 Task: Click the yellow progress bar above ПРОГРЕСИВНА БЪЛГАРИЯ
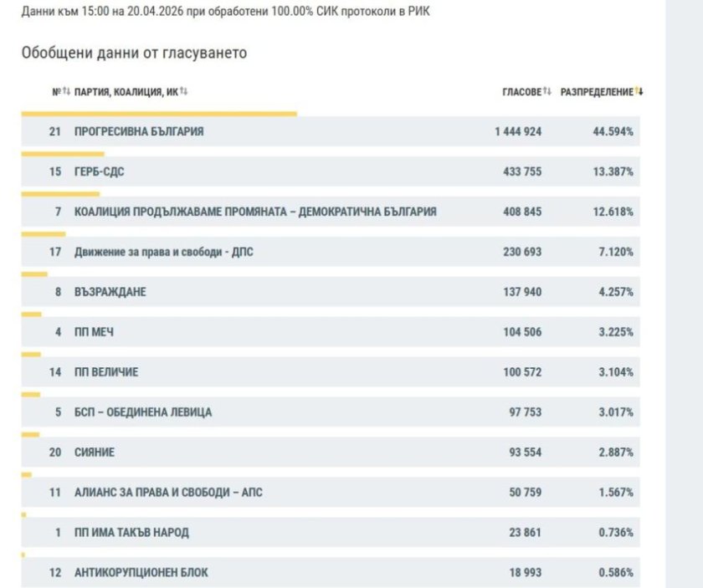(x=159, y=114)
